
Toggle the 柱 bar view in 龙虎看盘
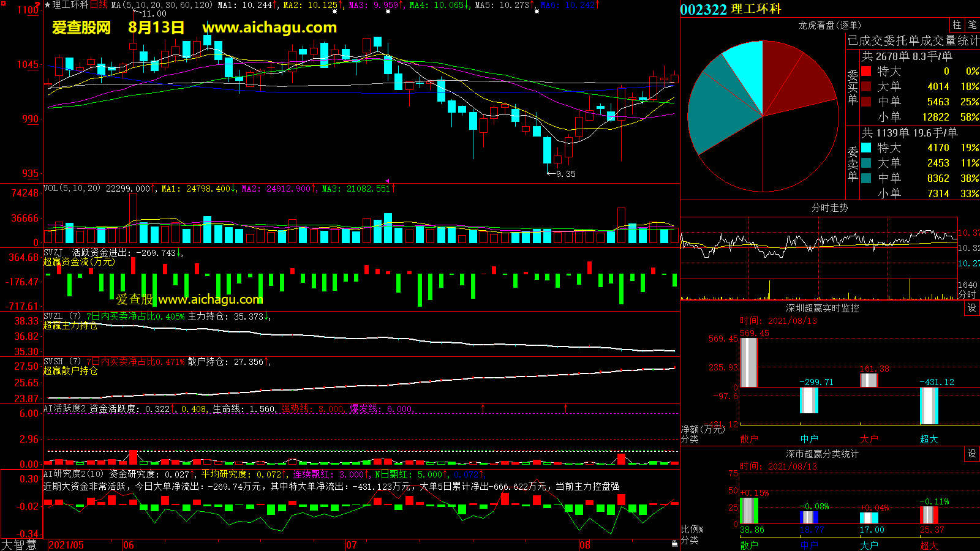(957, 25)
